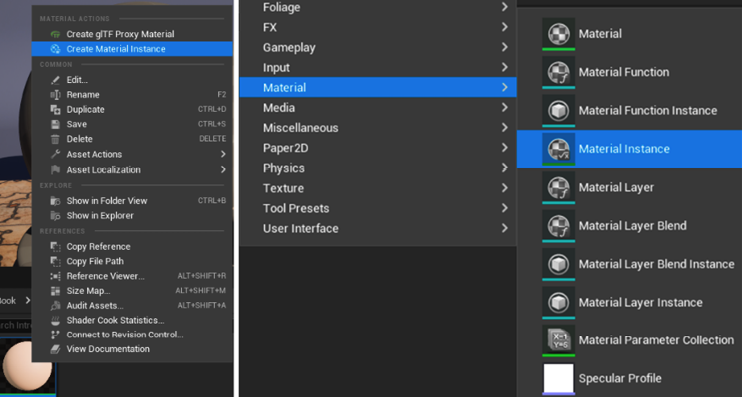The height and width of the screenshot is (397, 742).
Task: Click the Material asset type icon
Action: [558, 34]
